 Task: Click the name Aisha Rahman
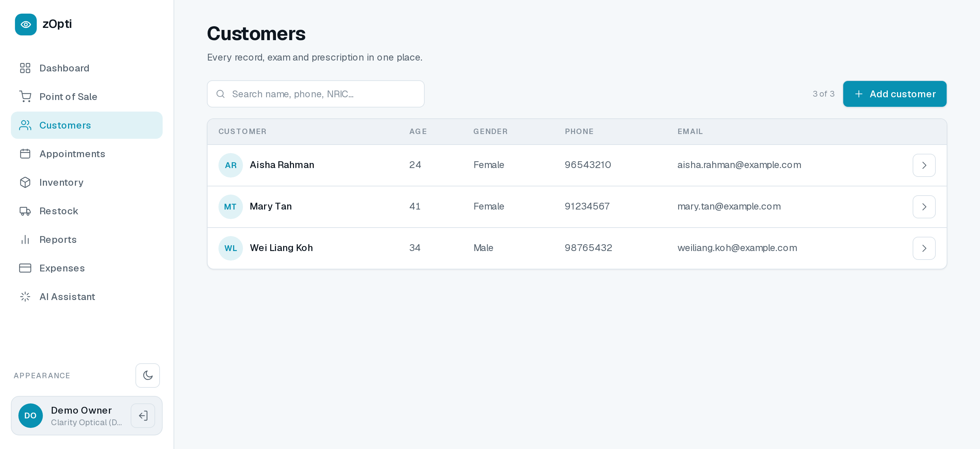[x=282, y=165]
